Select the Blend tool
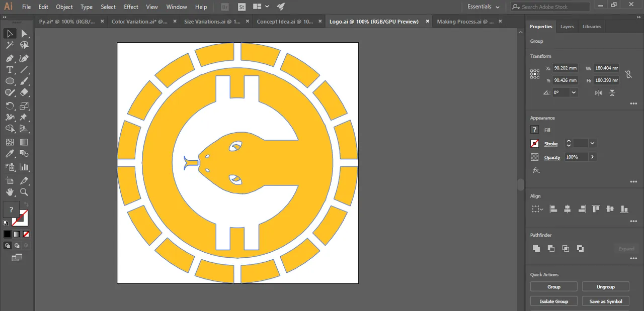This screenshot has width=644, height=311. pyautogui.click(x=24, y=154)
